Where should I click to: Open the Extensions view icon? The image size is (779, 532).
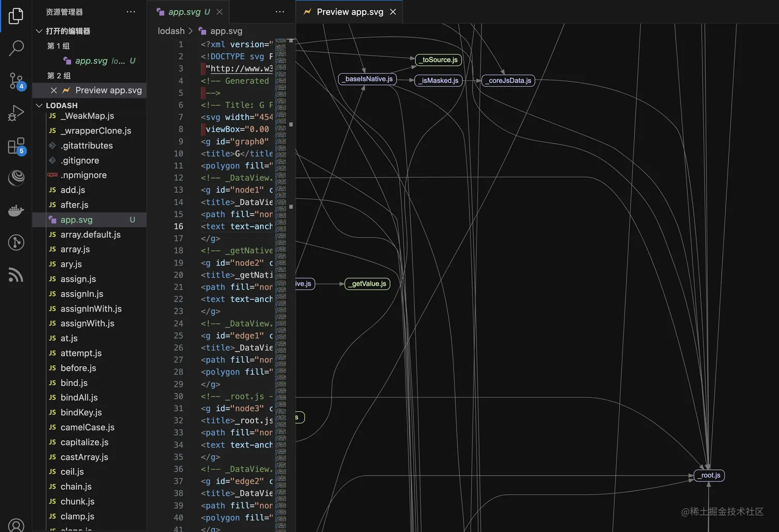16,146
